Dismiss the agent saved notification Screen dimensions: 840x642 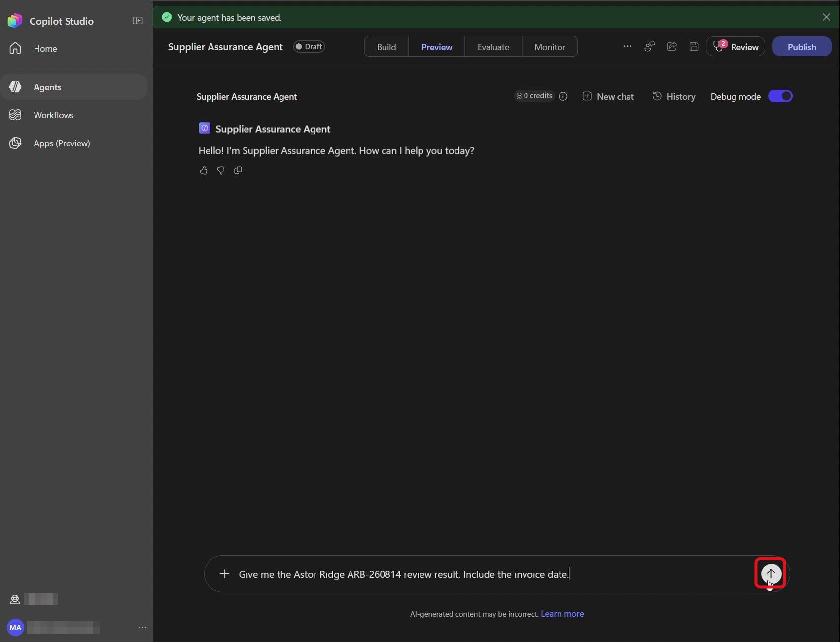[826, 17]
